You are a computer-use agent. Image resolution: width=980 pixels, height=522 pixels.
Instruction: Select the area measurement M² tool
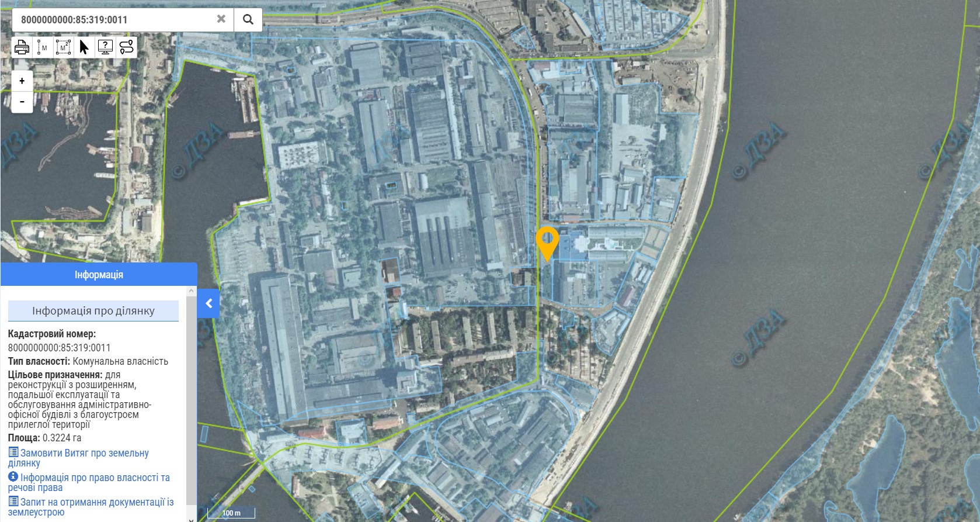63,47
